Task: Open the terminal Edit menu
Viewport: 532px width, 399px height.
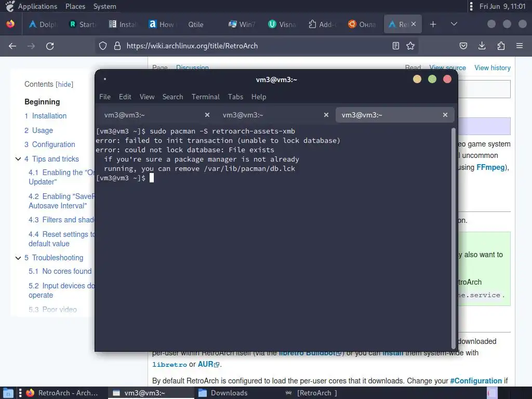Action: [x=125, y=97]
